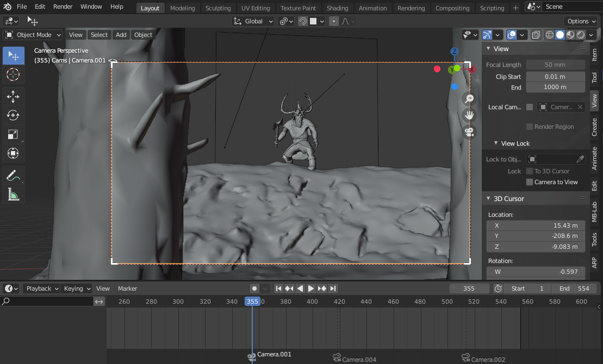Click the toggle camera view icon
The image size is (603, 364).
click(x=469, y=132)
